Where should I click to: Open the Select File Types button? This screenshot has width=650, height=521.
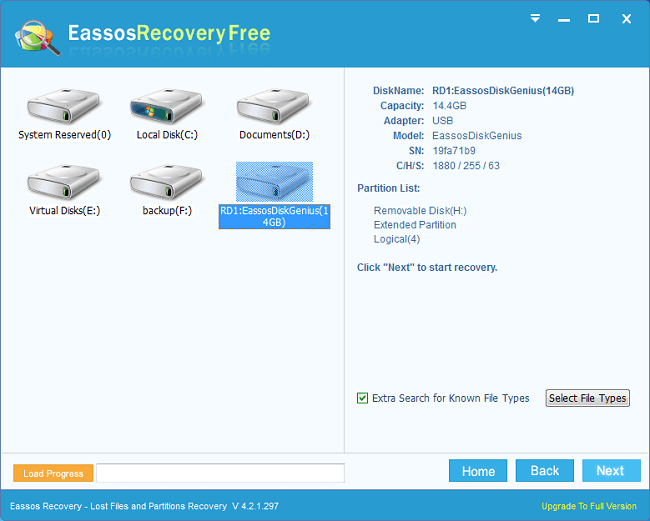point(587,398)
